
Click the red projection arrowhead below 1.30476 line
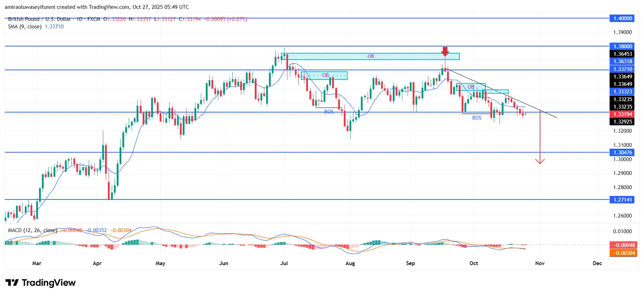coord(540,161)
